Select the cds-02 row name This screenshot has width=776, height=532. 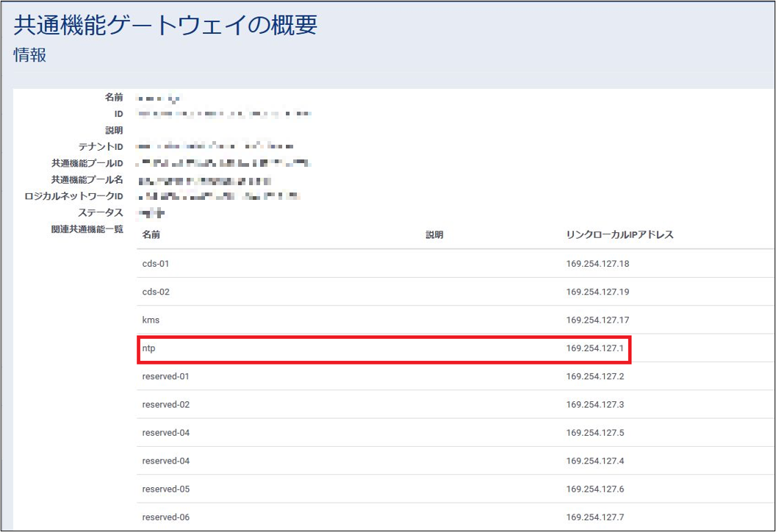click(156, 292)
